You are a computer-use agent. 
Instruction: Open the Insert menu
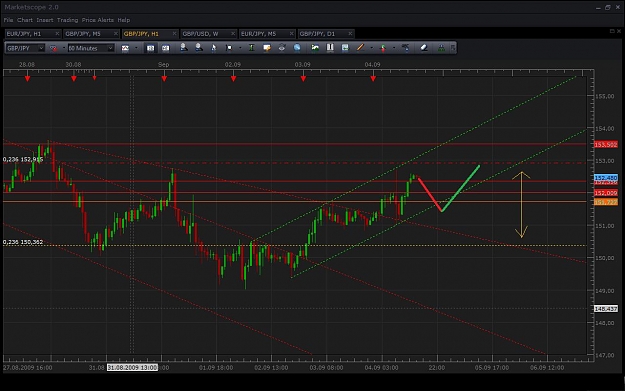pos(45,20)
